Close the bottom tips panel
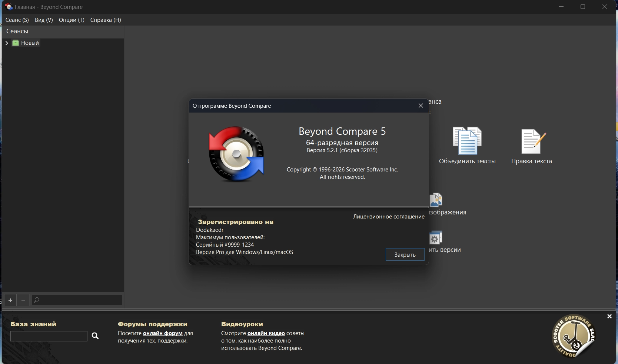The image size is (618, 364). [x=609, y=316]
